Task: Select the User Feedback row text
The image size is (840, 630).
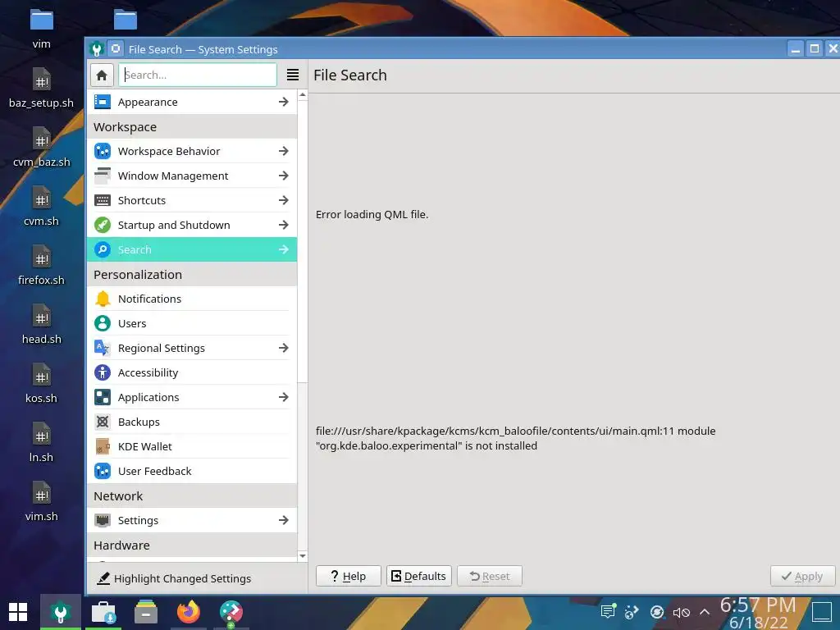Action: 154,472
